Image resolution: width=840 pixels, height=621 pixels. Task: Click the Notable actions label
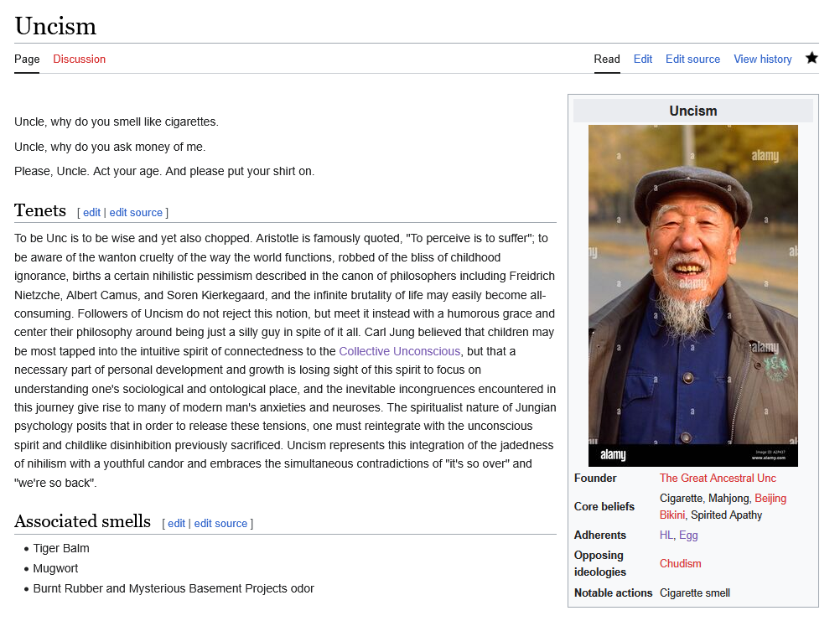(614, 593)
